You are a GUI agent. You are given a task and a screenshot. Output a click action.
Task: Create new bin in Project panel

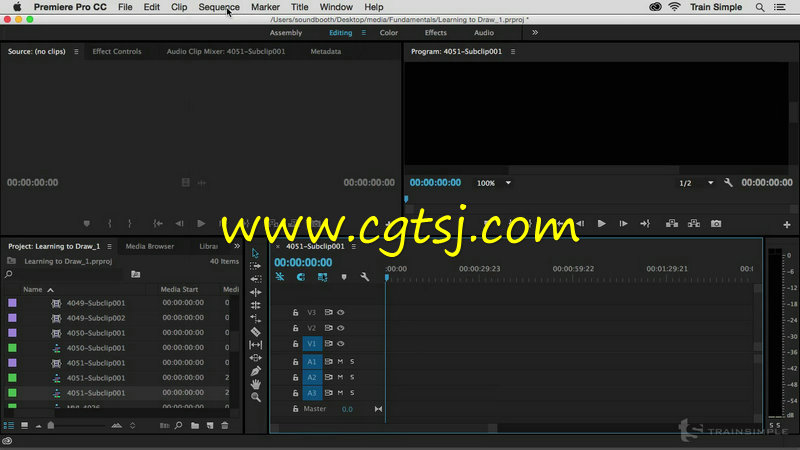pyautogui.click(x=195, y=426)
